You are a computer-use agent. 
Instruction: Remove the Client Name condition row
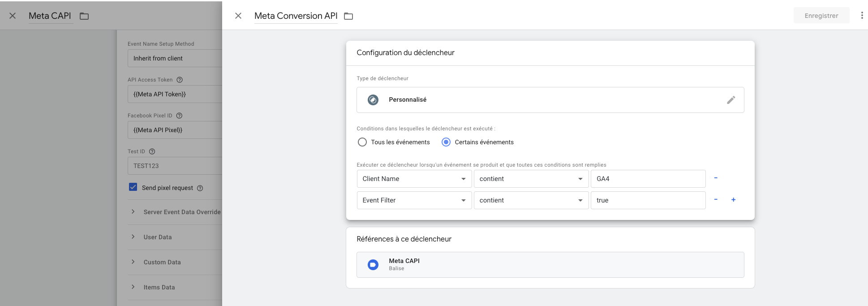tap(716, 178)
